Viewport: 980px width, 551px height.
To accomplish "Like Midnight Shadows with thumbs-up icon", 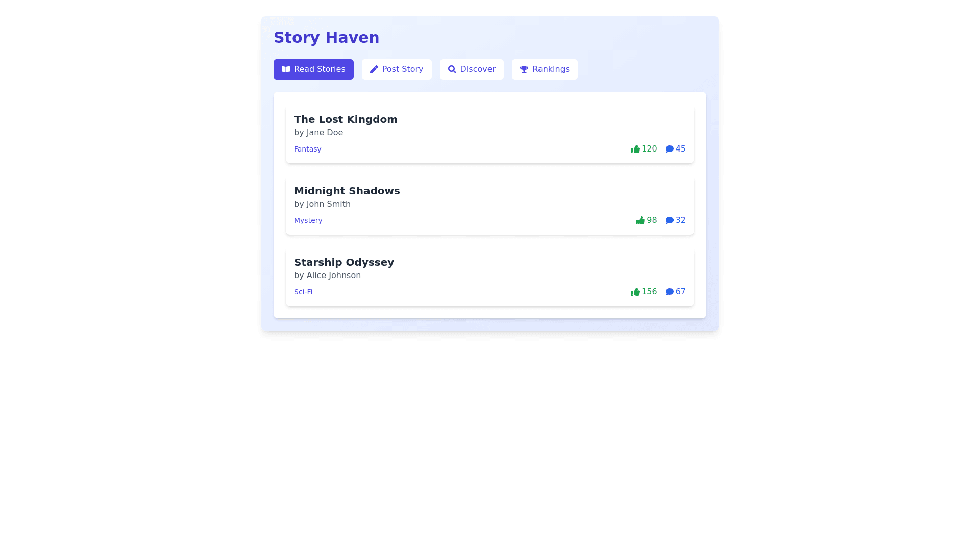I will pos(641,220).
